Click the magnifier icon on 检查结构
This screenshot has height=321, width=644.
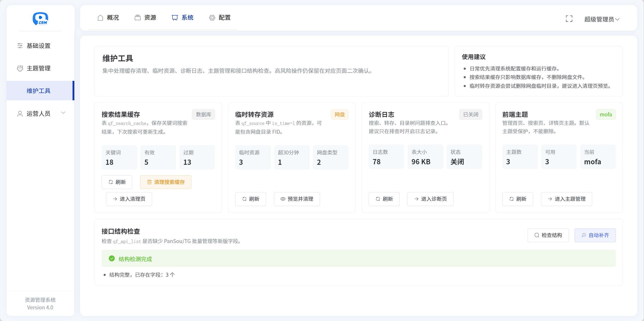pyautogui.click(x=537, y=235)
